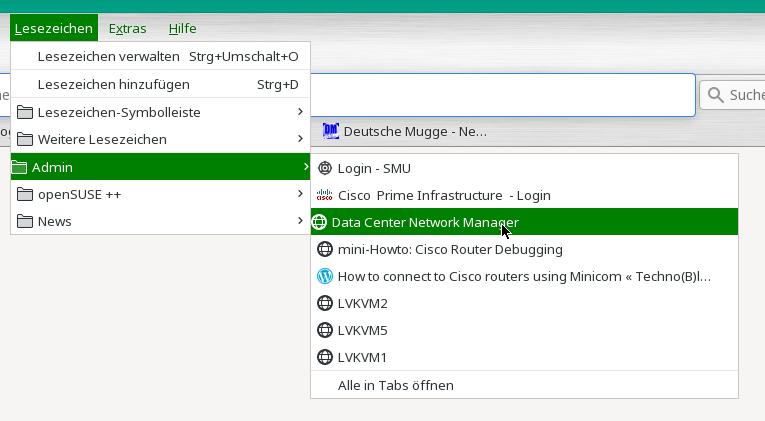This screenshot has height=421, width=765.
Task: Click the globe icon next to LVKVM2
Action: [324, 303]
